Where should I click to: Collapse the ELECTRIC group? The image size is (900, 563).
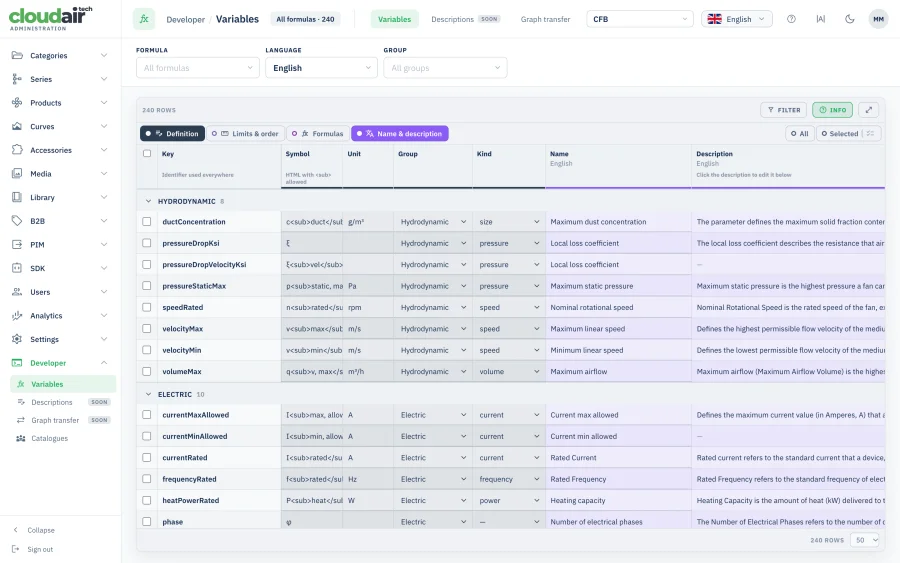pos(148,394)
